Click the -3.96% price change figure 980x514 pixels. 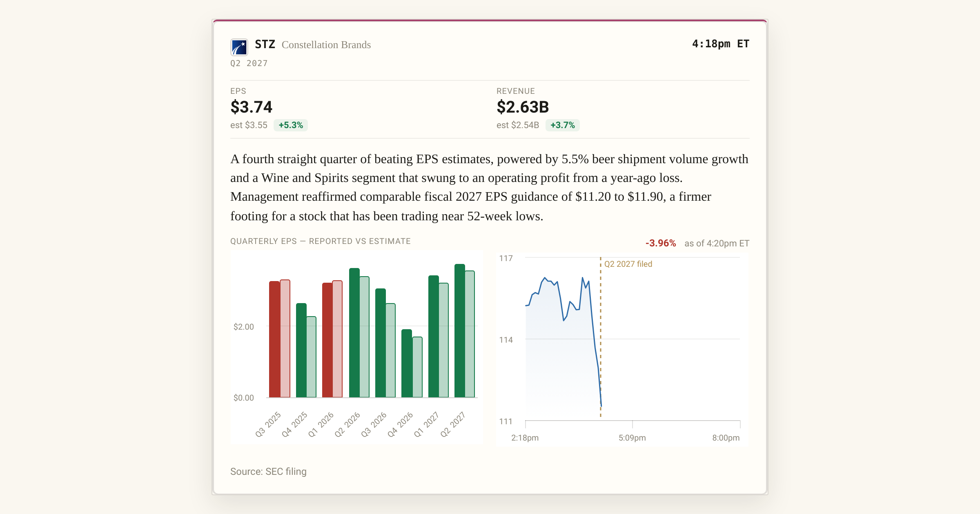[x=661, y=243]
